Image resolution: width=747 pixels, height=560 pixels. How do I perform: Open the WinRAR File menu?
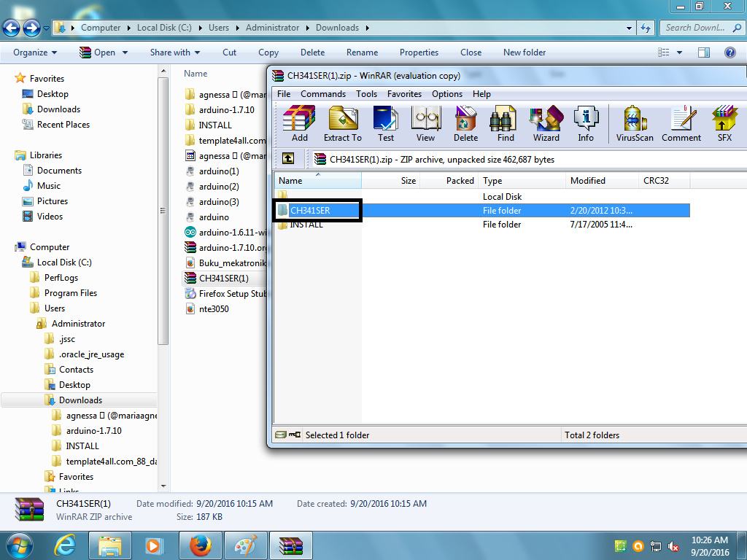[284, 94]
